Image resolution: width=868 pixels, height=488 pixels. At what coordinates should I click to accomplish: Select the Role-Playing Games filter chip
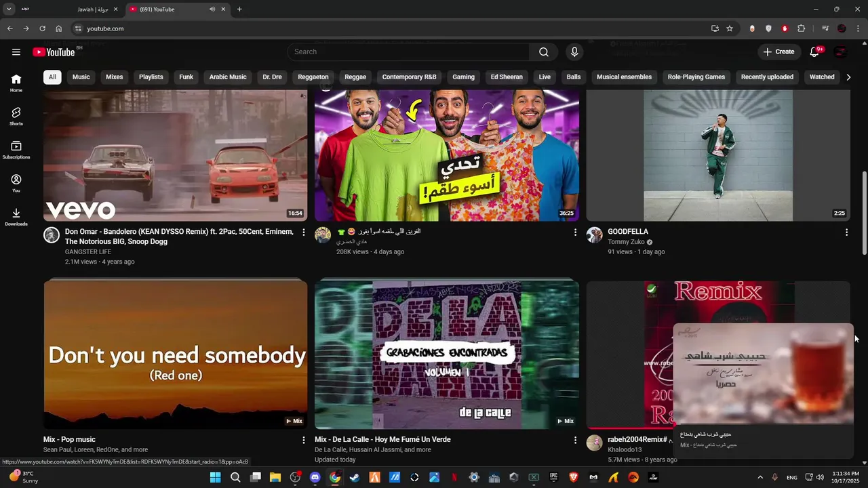tap(696, 77)
